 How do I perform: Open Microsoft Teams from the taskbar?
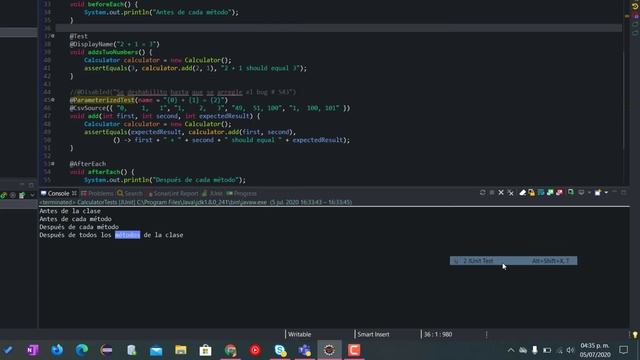[x=304, y=350]
